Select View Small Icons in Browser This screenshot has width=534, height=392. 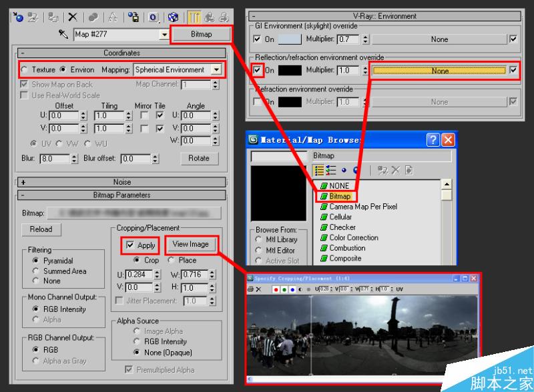(x=344, y=170)
